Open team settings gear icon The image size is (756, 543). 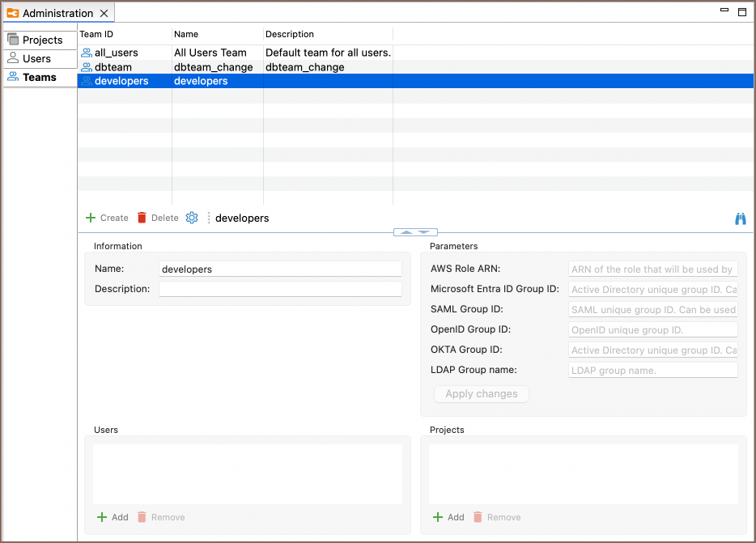click(192, 218)
